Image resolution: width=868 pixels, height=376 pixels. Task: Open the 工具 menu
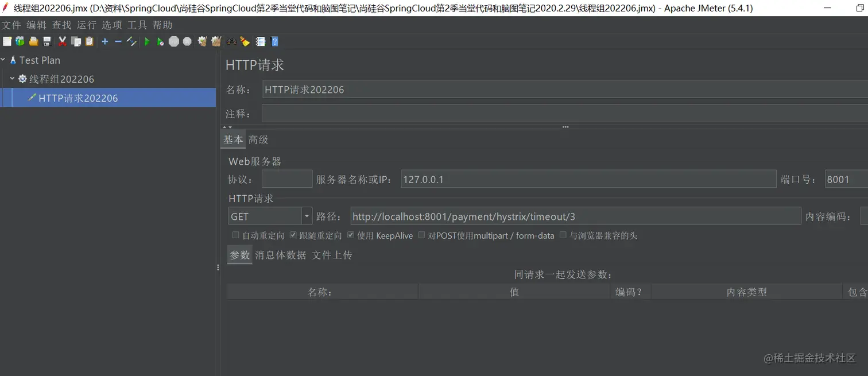pos(137,25)
